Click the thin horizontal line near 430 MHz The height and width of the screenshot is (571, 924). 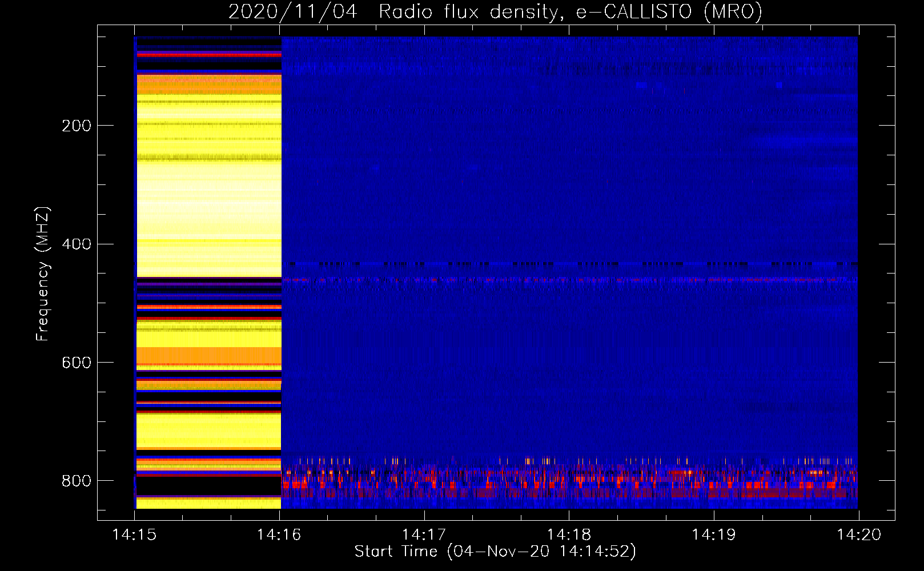pos(569,264)
